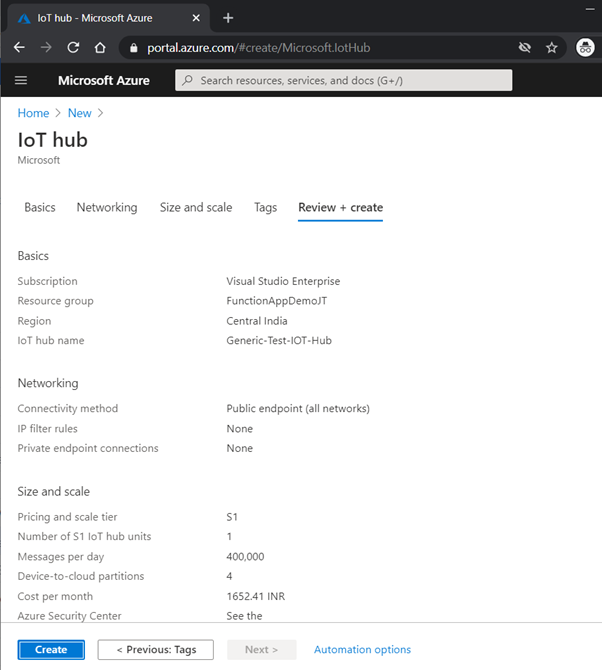The height and width of the screenshot is (670, 602).
Task: Click the crossed-eye tracking blocked icon
Action: [x=525, y=47]
